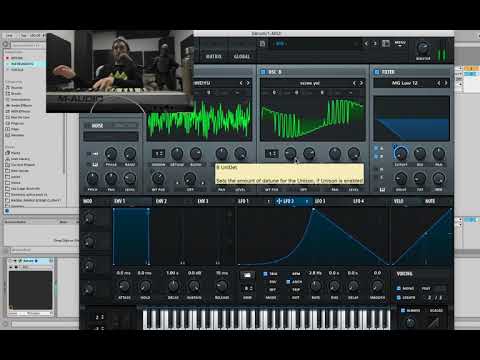
Task: Toggle filter routing for oscillator A
Action: tap(377, 149)
